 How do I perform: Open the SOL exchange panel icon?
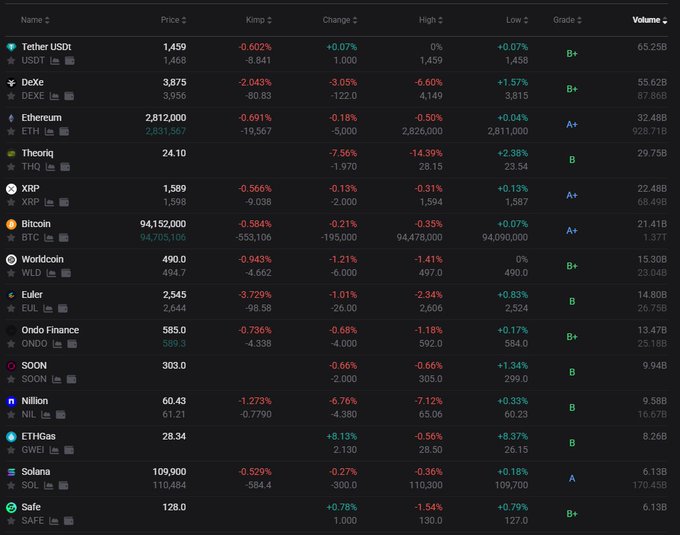click(x=63, y=486)
